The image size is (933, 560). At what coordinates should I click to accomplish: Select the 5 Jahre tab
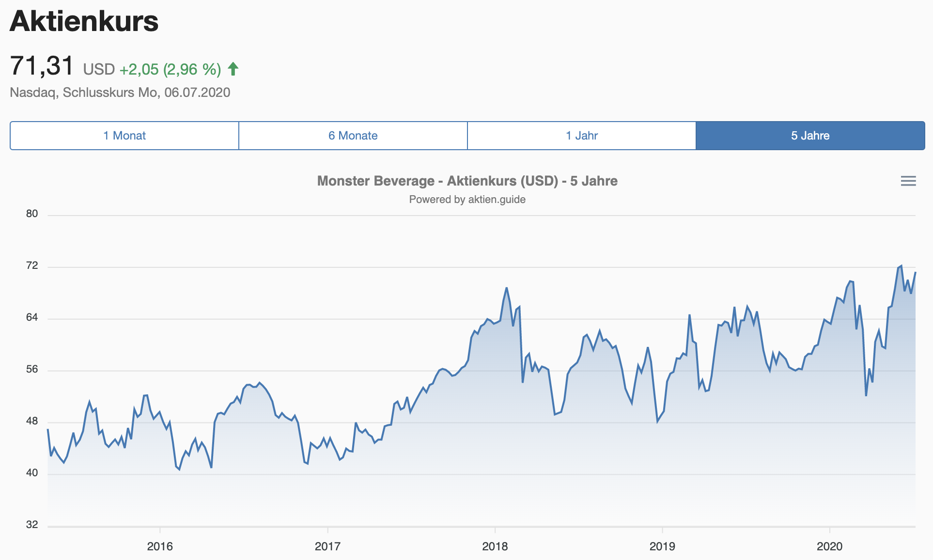point(810,136)
